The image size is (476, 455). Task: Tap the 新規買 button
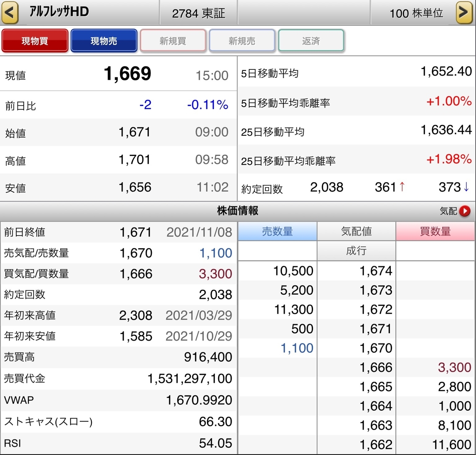coord(173,41)
